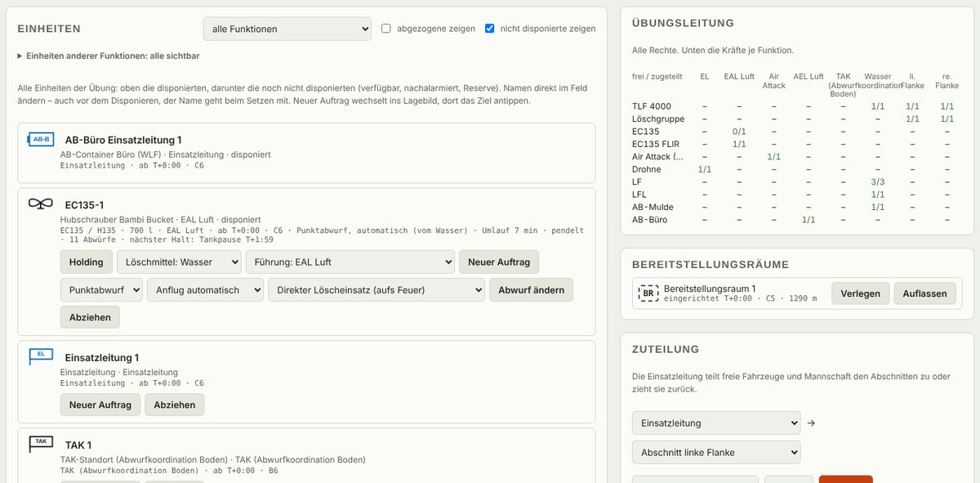Open the "alle Funktionen" filter dropdown
Image resolution: width=980 pixels, height=483 pixels.
point(287,29)
